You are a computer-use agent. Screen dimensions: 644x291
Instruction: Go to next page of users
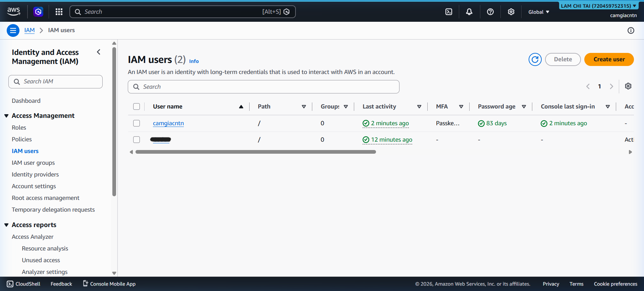coord(611,86)
